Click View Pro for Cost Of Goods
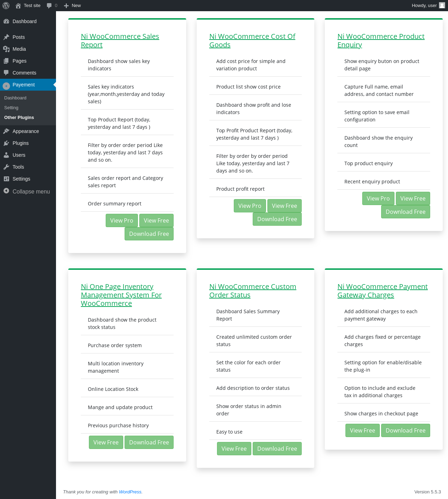The width and height of the screenshot is (448, 499). 250,206
